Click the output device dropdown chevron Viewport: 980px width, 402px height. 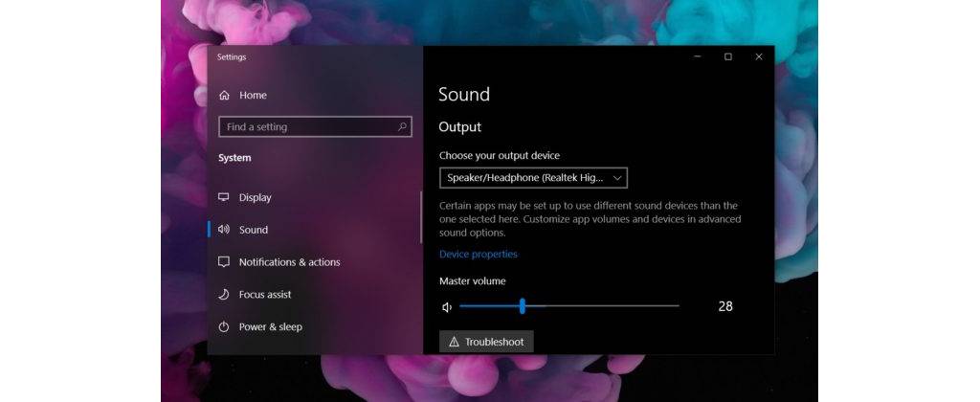[x=617, y=178]
